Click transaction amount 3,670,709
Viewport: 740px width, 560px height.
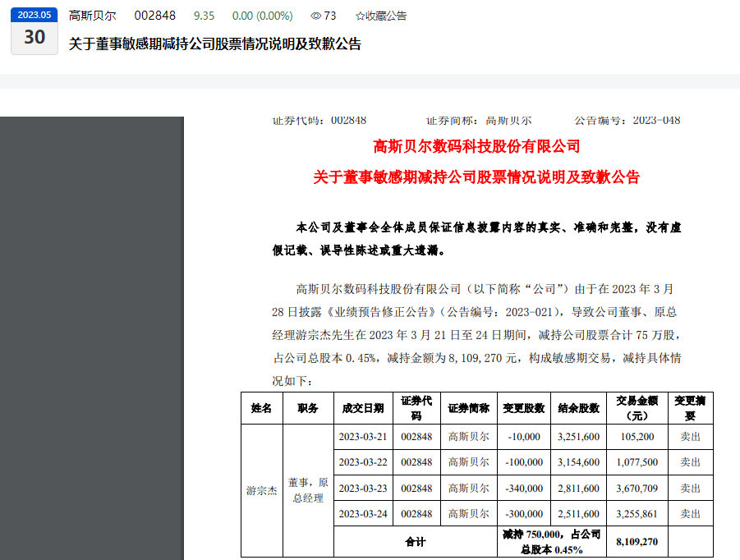(637, 489)
